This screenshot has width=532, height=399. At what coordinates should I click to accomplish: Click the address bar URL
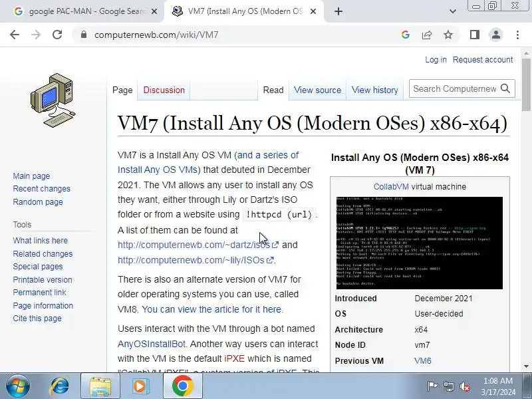coord(156,35)
